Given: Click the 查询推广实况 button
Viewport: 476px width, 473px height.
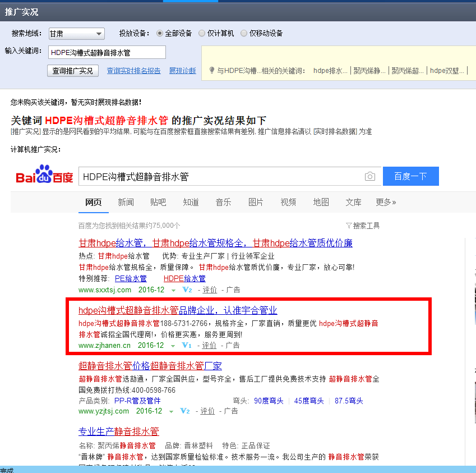Looking at the screenshot, I should coord(73,71).
